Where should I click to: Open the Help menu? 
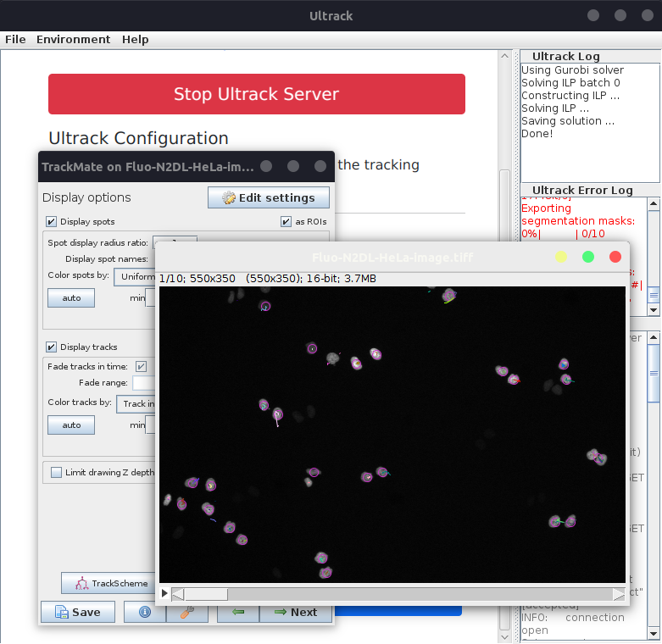[x=135, y=39]
